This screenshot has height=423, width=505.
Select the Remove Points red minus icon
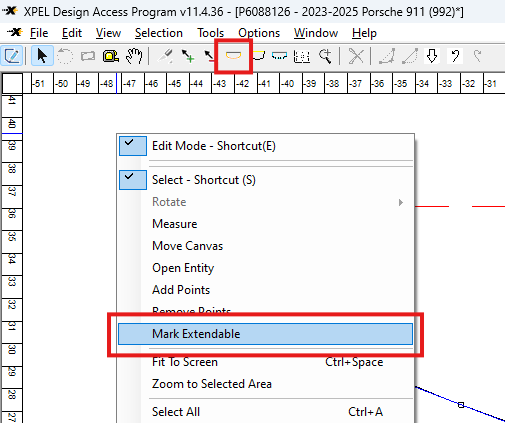(x=209, y=56)
